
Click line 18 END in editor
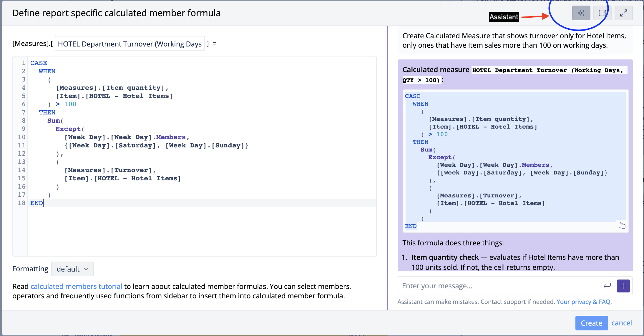(36, 203)
